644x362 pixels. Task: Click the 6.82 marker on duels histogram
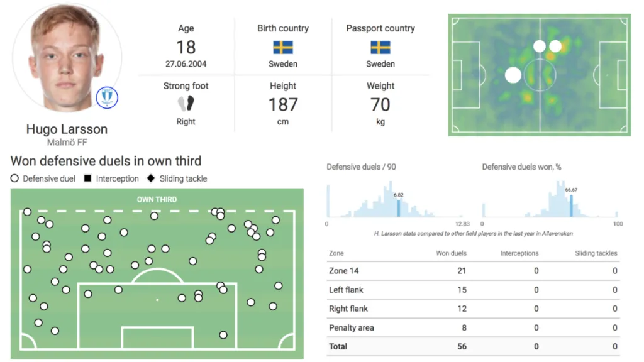point(398,205)
